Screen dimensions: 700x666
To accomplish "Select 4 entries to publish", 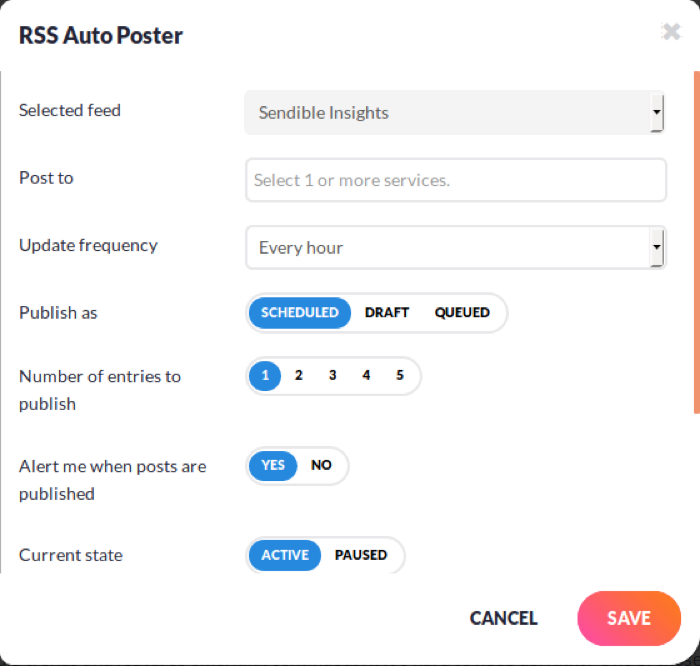I will [x=366, y=376].
